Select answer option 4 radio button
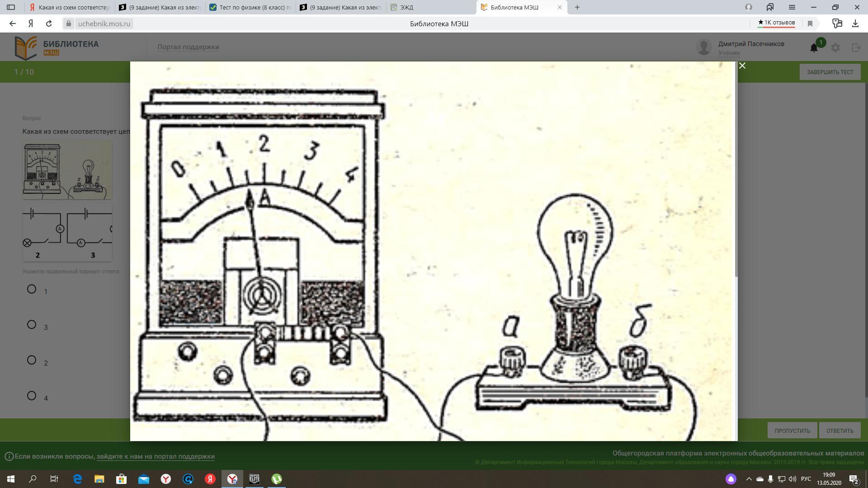Screen dimensions: 868x488 pos(32,396)
